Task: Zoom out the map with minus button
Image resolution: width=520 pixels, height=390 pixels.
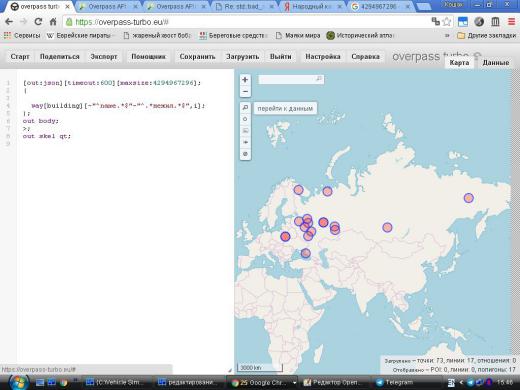Action: tap(245, 91)
